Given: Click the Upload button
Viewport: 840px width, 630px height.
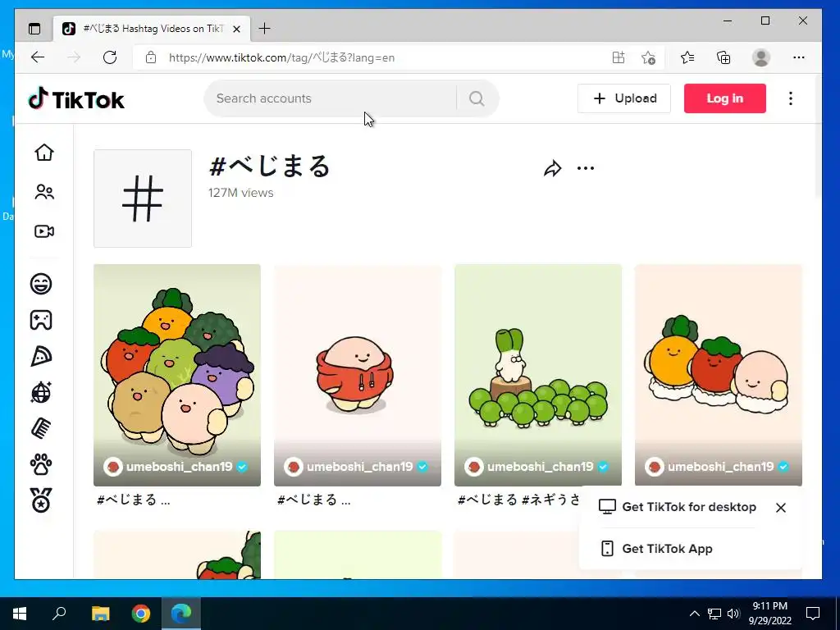Looking at the screenshot, I should pyautogui.click(x=624, y=98).
